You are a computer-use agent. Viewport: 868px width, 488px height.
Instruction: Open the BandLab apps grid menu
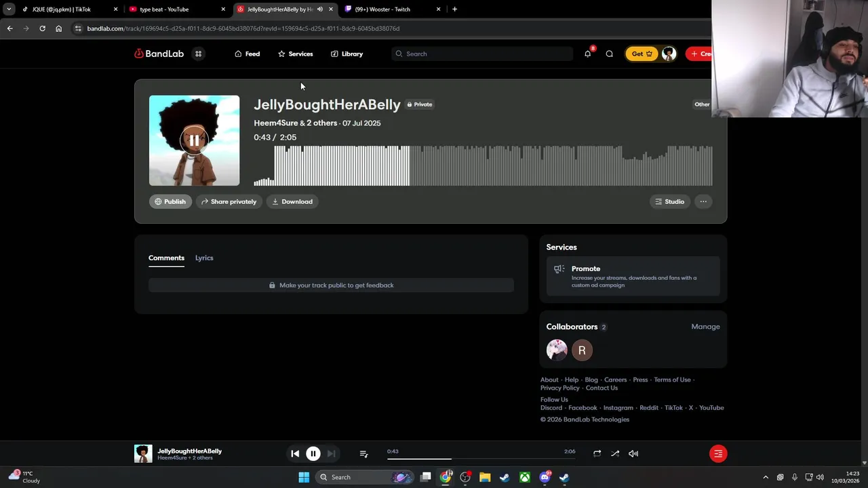[x=198, y=54]
